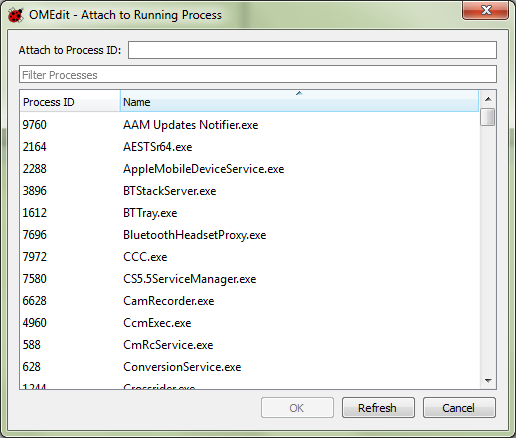Select ConversionService.exe process
516x438 pixels.
pyautogui.click(x=182, y=367)
